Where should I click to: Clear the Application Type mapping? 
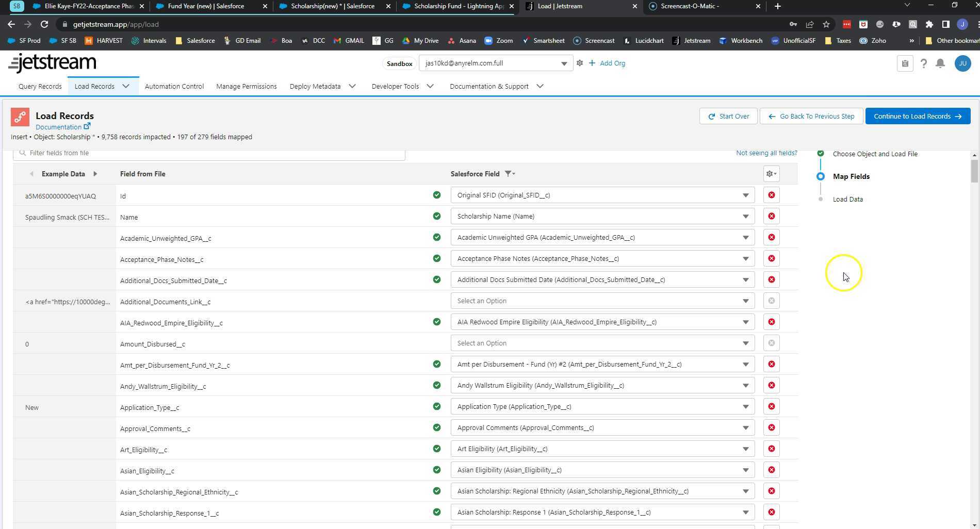[x=771, y=407]
